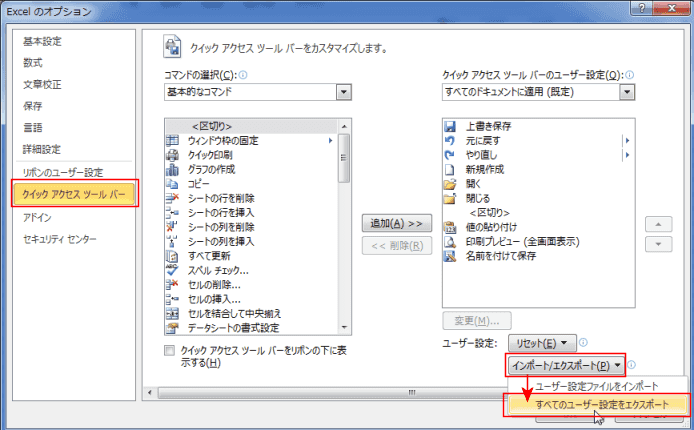Select Insert Sheet Rows (シートの行を挿入) icon
This screenshot has height=430, width=694.
(172, 213)
